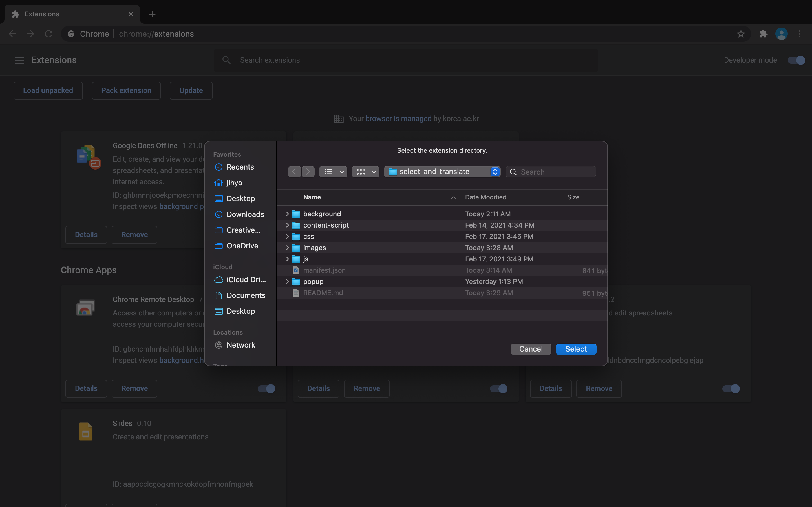Open the Extensions hamburger main menu
Viewport: 812px width, 507px height.
(19, 60)
